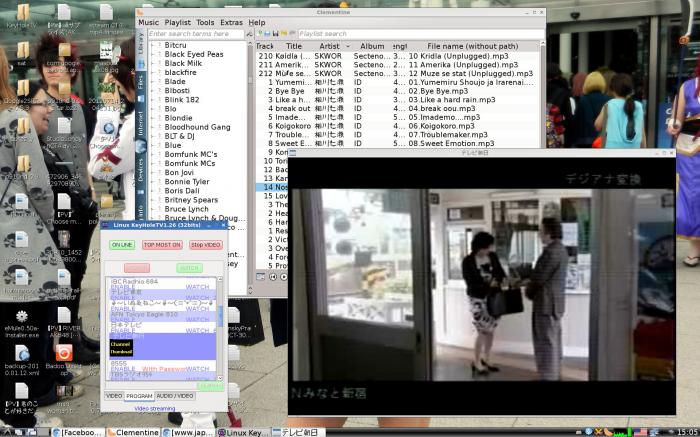Open the Badoo desktop shortcut icon
The image size is (700, 437).
click(x=64, y=360)
